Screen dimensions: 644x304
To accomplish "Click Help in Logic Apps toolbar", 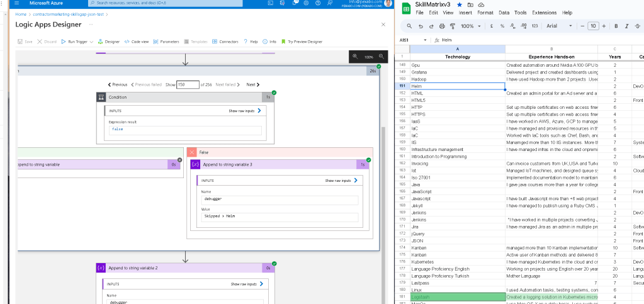I will click(x=251, y=42).
